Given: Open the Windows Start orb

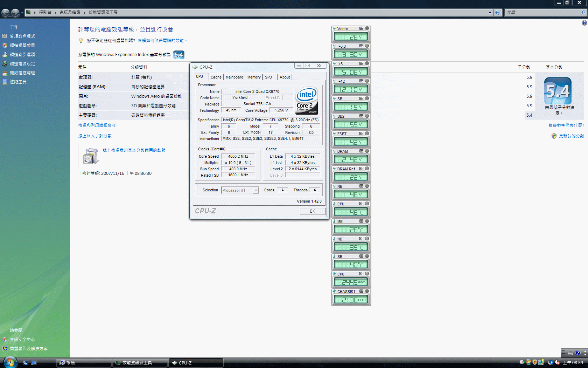Looking at the screenshot, I should [x=10, y=362].
